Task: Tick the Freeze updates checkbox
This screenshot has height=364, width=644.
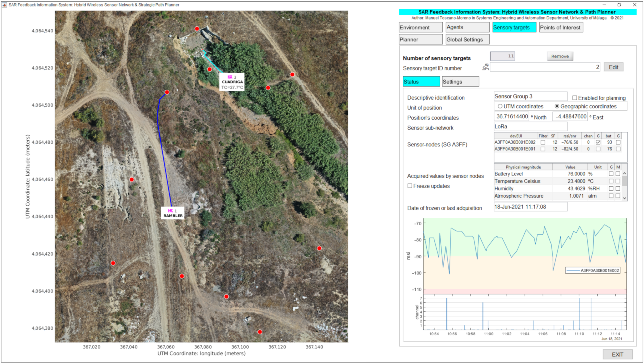Action: (x=410, y=186)
